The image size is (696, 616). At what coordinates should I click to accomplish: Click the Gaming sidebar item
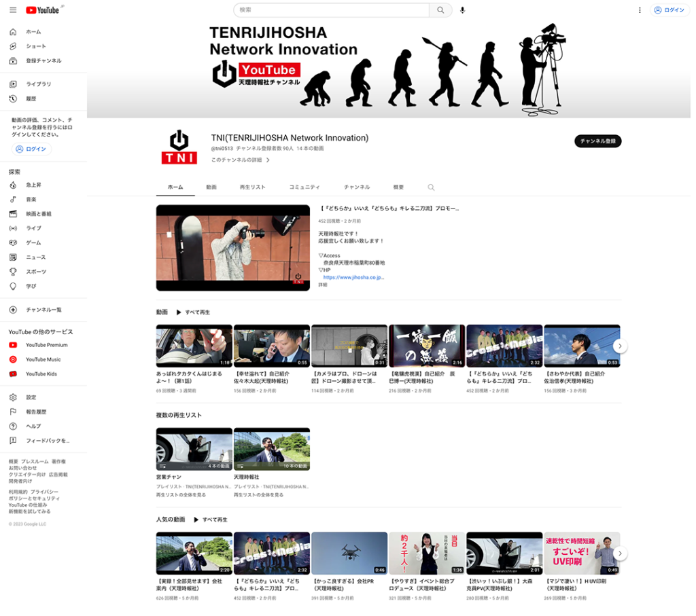(x=33, y=242)
